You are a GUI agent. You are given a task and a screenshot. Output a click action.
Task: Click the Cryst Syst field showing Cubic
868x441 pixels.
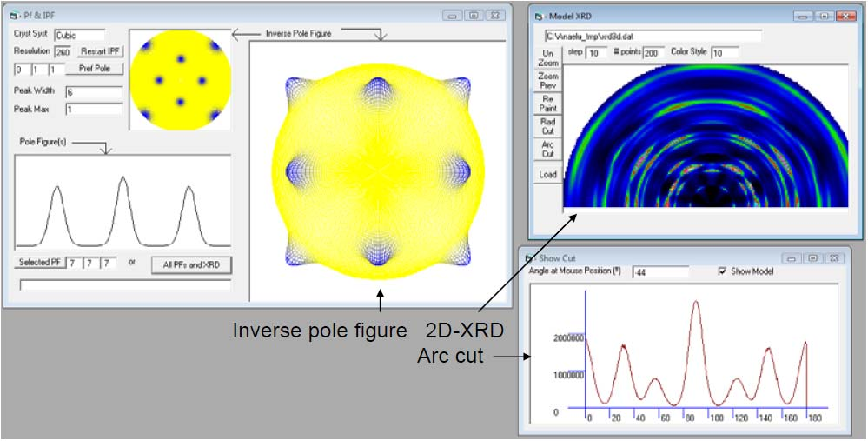pos(78,36)
